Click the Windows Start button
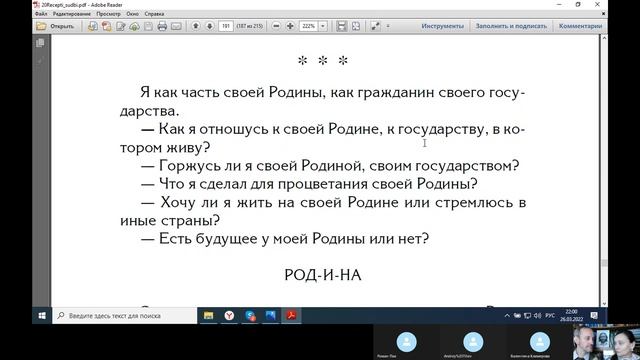 click(42, 316)
